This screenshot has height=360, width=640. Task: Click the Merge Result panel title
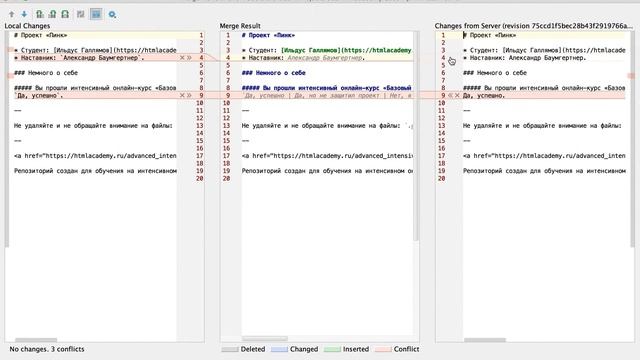point(240,26)
